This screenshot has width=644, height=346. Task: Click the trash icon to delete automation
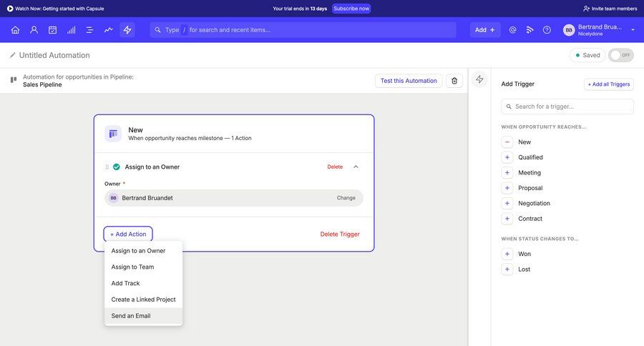[x=454, y=81]
